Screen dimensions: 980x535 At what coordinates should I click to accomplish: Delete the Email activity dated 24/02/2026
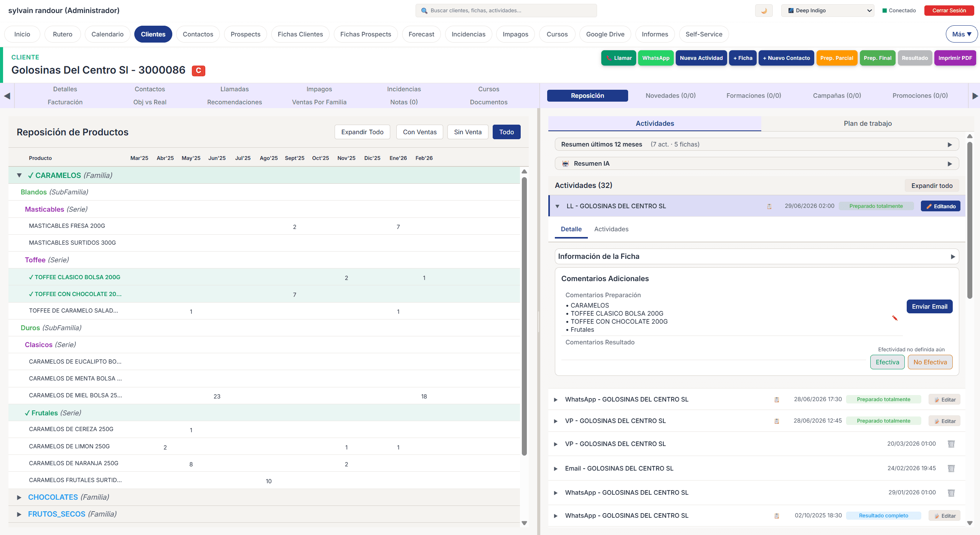pyautogui.click(x=950, y=468)
